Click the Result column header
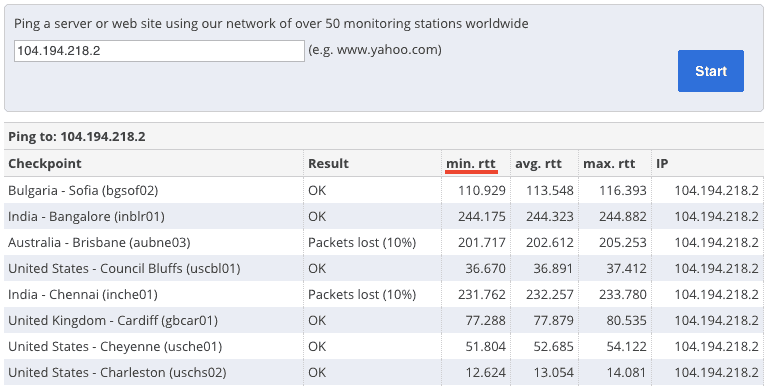768x386 pixels. click(x=328, y=164)
